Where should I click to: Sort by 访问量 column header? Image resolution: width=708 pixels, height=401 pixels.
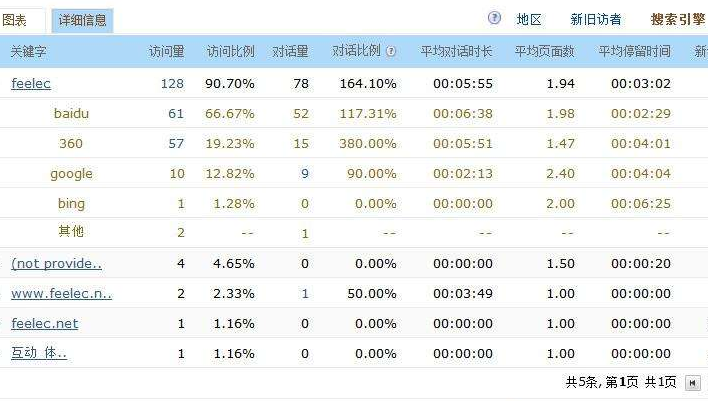[x=167, y=51]
